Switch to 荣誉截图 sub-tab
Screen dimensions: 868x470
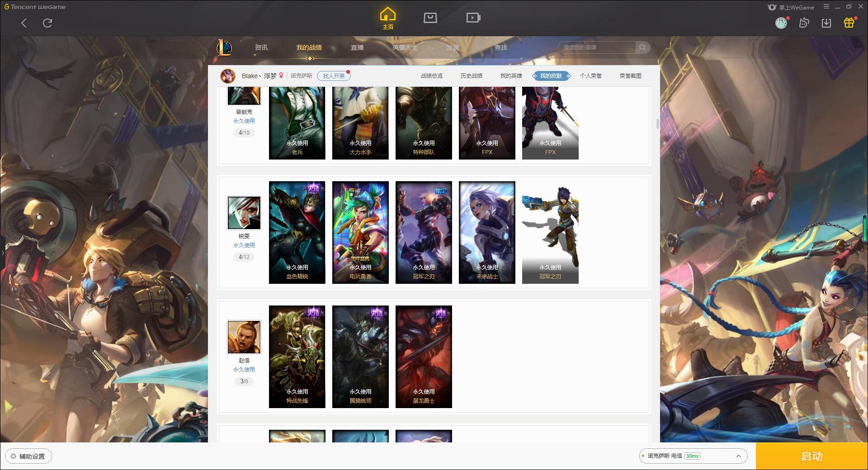pos(631,76)
